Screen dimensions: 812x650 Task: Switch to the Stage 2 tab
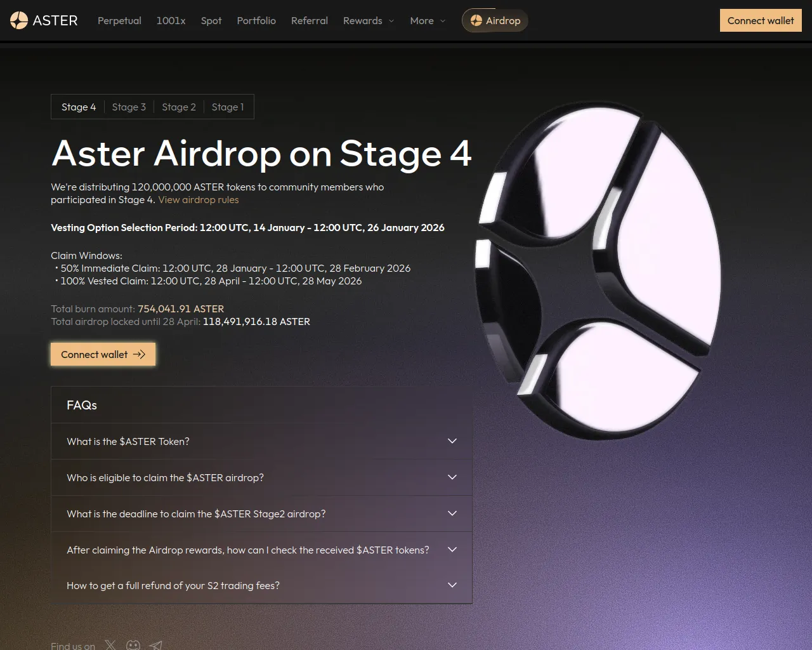click(x=179, y=107)
